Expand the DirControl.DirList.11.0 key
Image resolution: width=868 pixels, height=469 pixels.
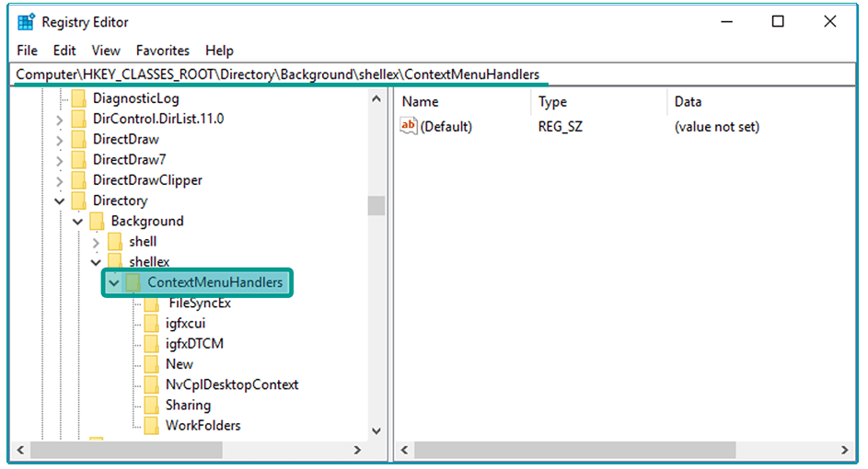coord(60,120)
